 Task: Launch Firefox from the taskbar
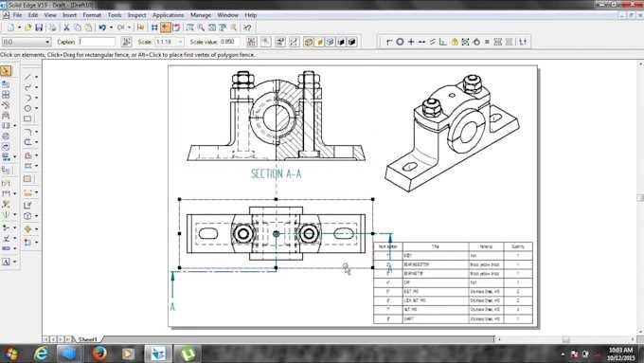(x=99, y=354)
